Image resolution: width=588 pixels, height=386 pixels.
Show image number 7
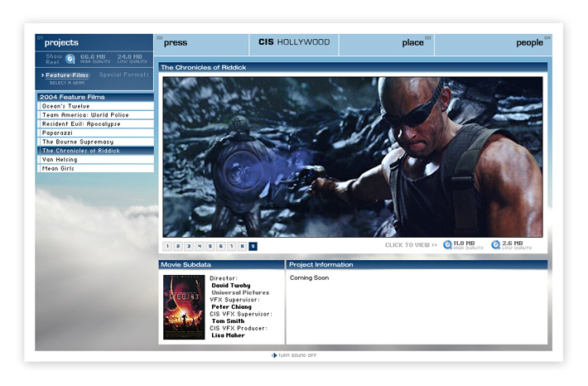(x=231, y=246)
